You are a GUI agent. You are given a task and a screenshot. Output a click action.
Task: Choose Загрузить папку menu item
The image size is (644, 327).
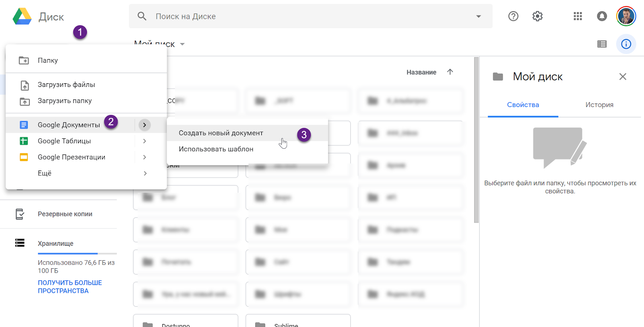(x=86, y=101)
